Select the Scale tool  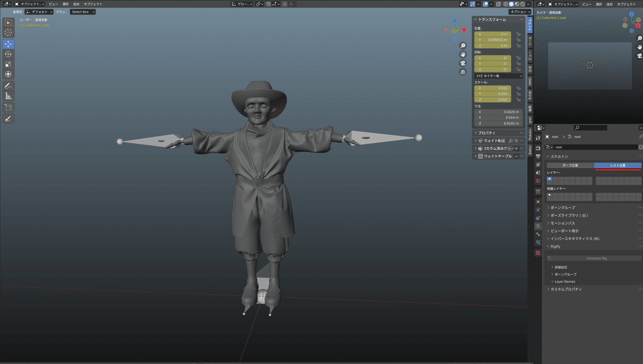pyautogui.click(x=8, y=65)
